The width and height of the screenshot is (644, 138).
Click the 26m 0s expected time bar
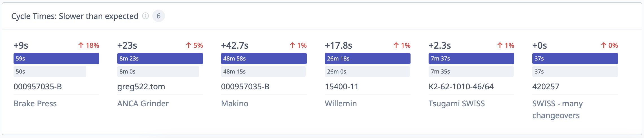coord(367,72)
